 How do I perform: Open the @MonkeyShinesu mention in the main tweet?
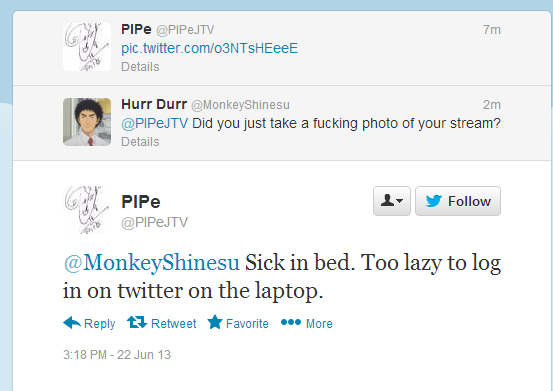click(152, 263)
